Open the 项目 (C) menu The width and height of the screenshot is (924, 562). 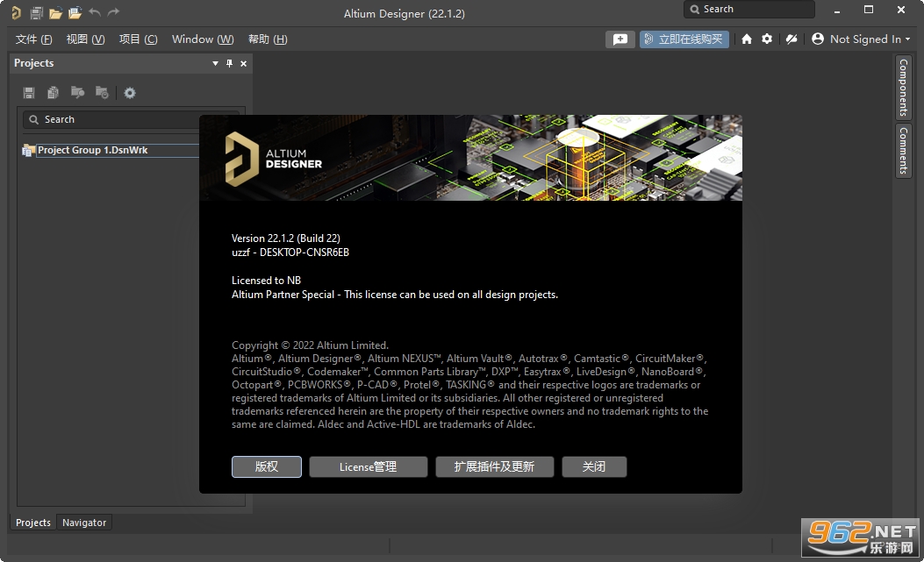pos(138,39)
